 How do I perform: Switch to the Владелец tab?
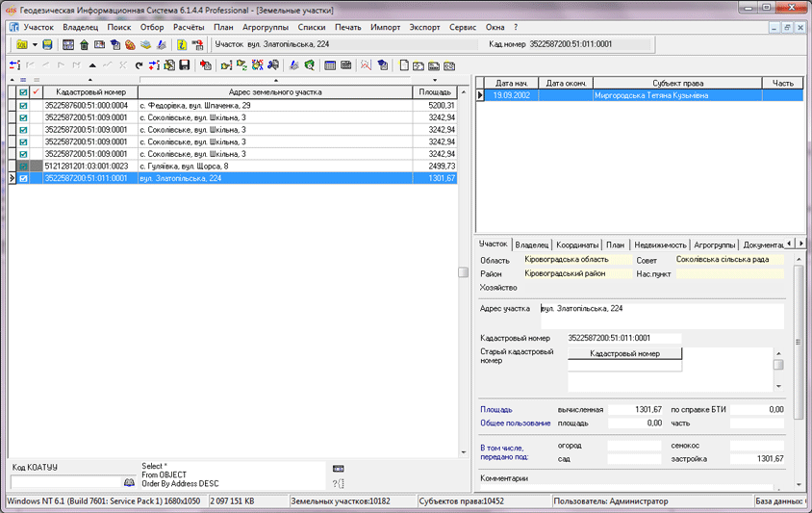click(x=532, y=244)
